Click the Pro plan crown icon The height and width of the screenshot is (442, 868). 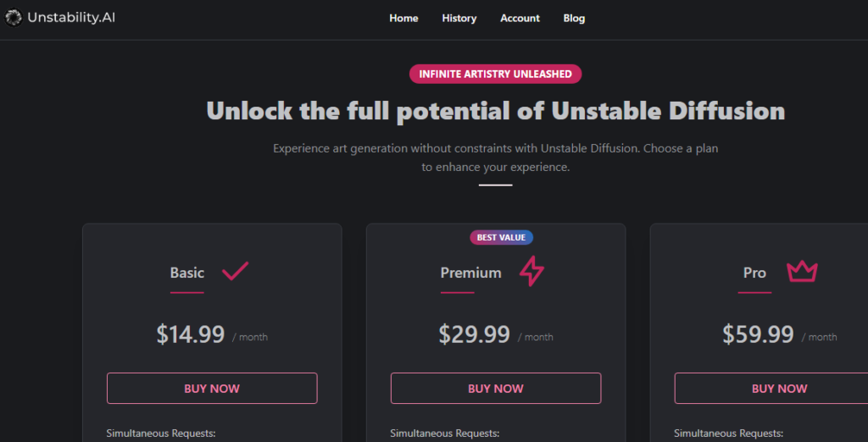(x=802, y=272)
